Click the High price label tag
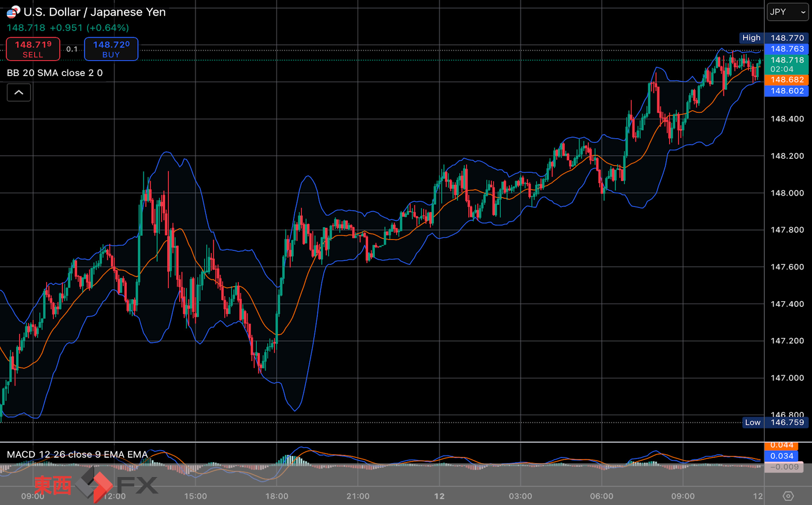Viewport: 812px width, 505px height. pos(751,38)
